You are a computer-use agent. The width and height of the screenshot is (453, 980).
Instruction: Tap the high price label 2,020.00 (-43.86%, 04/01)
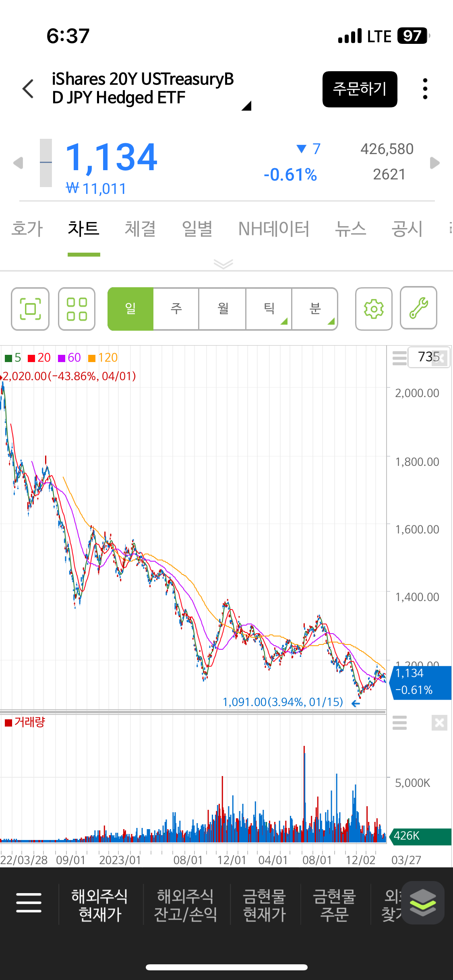(69, 376)
